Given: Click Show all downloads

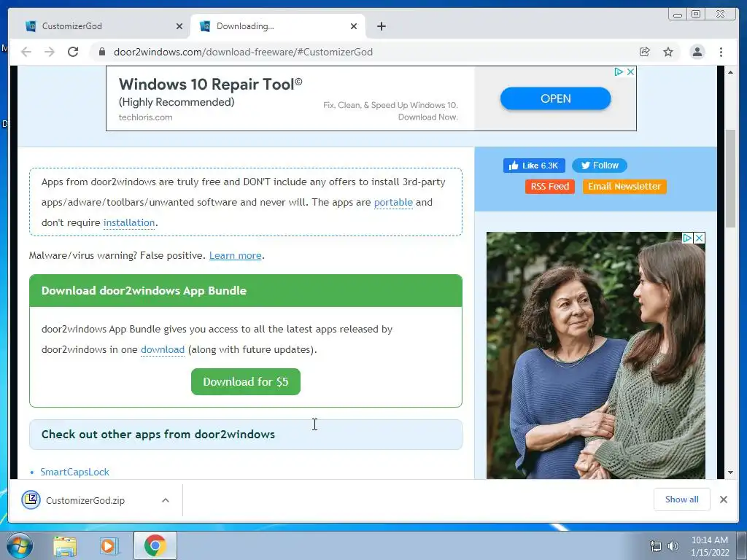Looking at the screenshot, I should click(x=682, y=499).
